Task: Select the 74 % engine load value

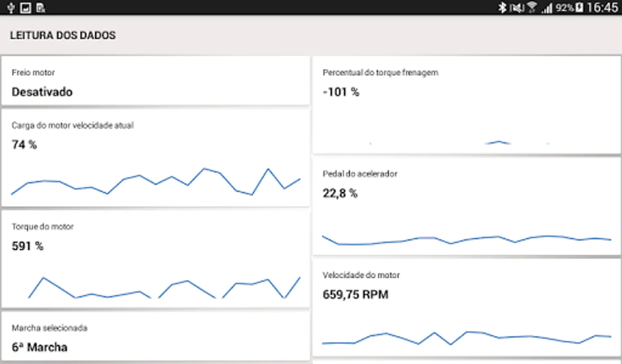Action: pos(24,144)
